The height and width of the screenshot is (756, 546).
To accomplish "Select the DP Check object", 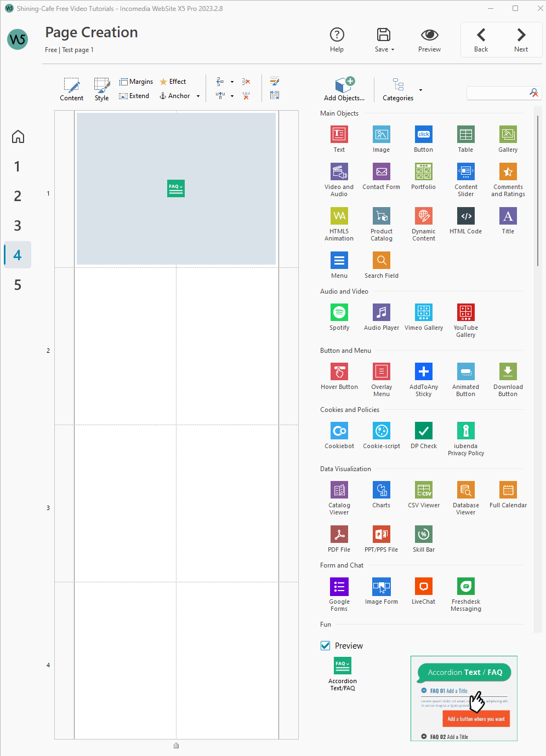I will [423, 431].
